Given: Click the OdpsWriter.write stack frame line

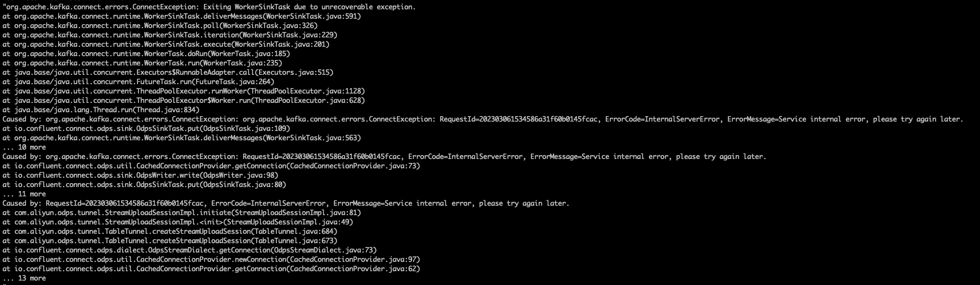Looking at the screenshot, I should click(140, 175).
